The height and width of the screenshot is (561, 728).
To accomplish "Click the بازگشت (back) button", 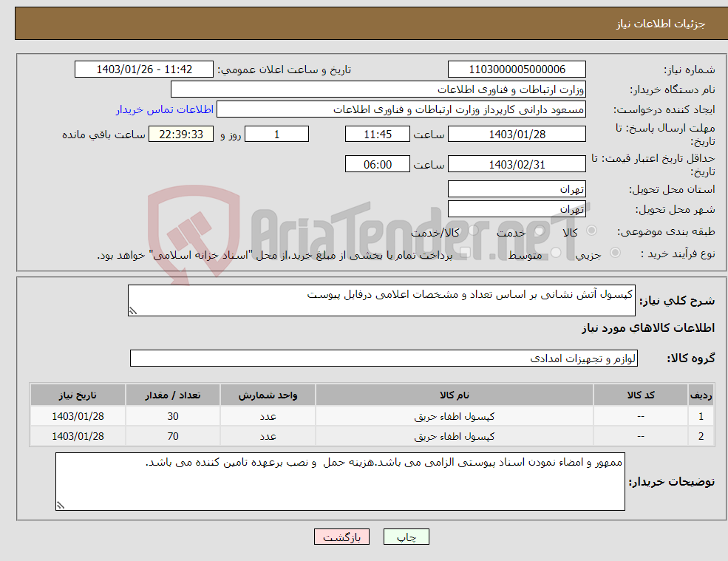I will tap(341, 537).
